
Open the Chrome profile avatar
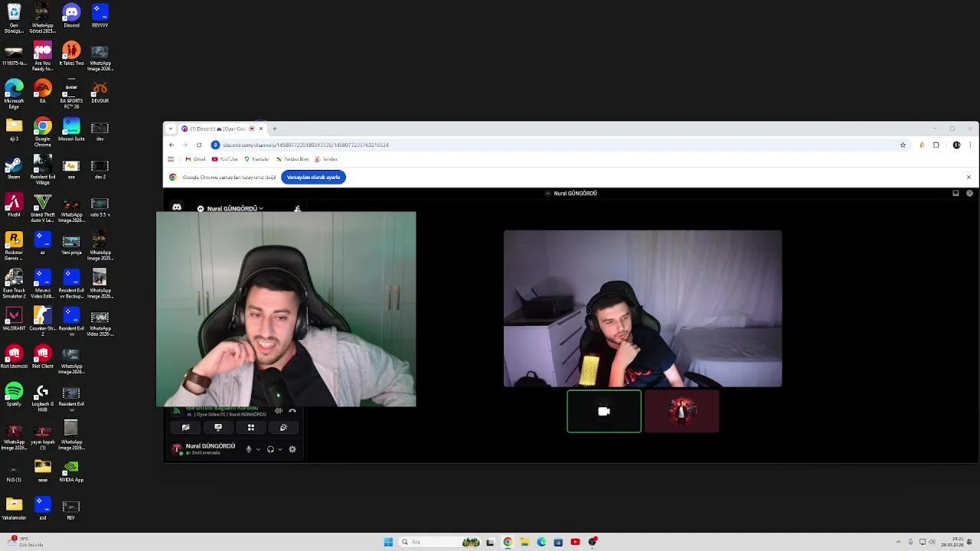956,145
